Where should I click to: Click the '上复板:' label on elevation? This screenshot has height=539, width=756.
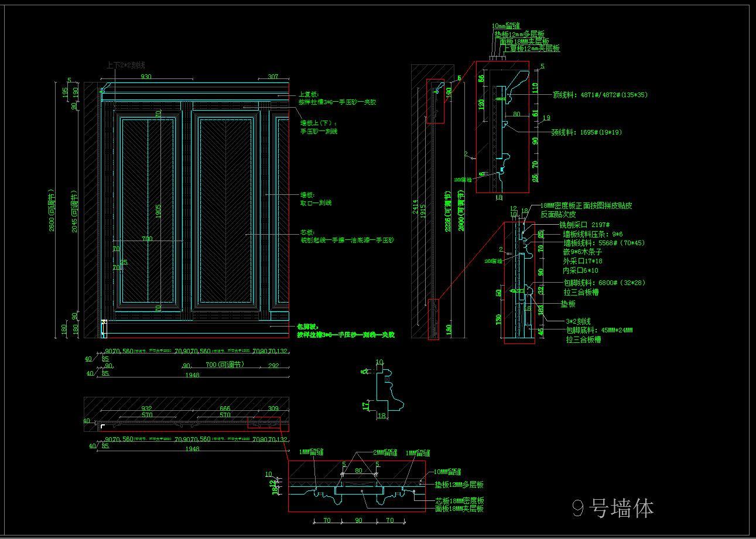coord(308,94)
